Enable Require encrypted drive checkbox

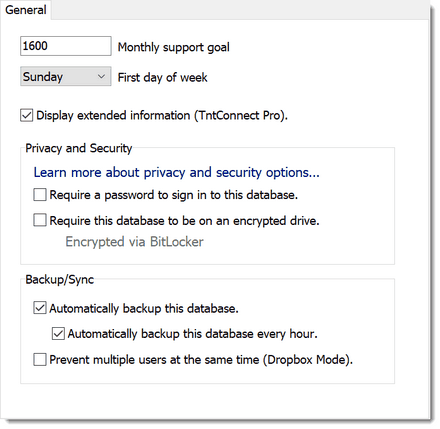click(40, 220)
